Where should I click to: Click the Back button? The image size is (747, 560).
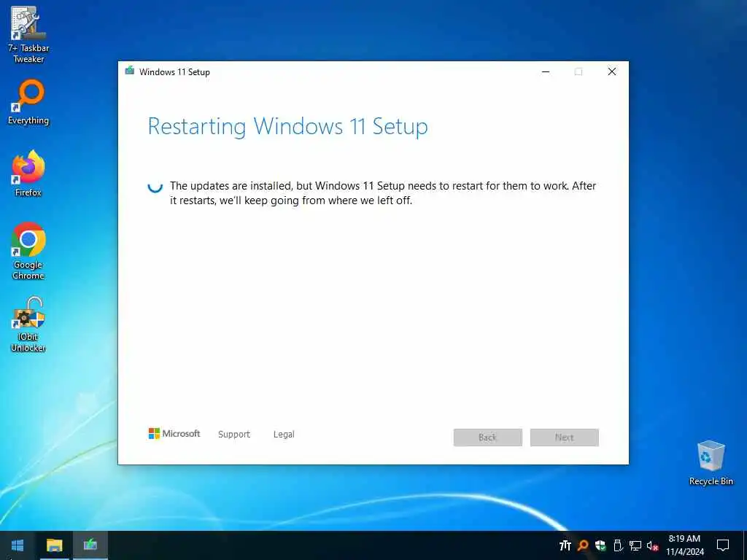[488, 437]
